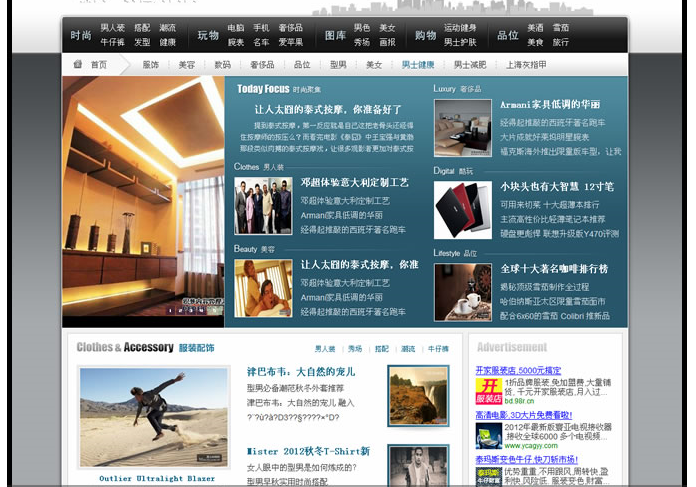Open article Mister 2012秋冬T-Shirt新

pos(308,451)
